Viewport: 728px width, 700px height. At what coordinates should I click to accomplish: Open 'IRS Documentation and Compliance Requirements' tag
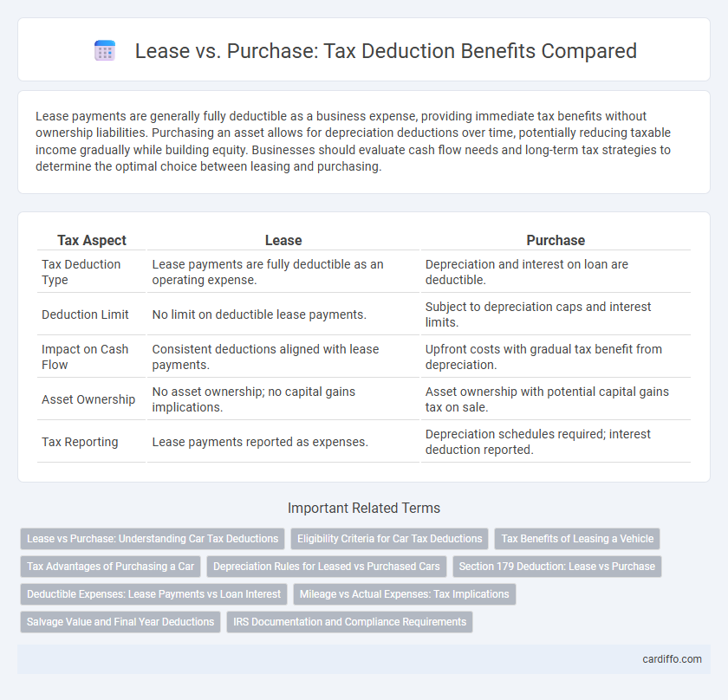349,621
